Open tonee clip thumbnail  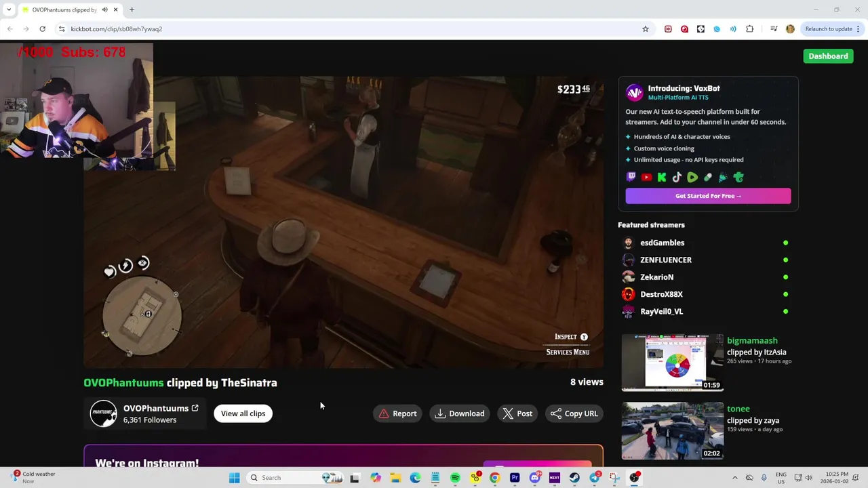(673, 431)
